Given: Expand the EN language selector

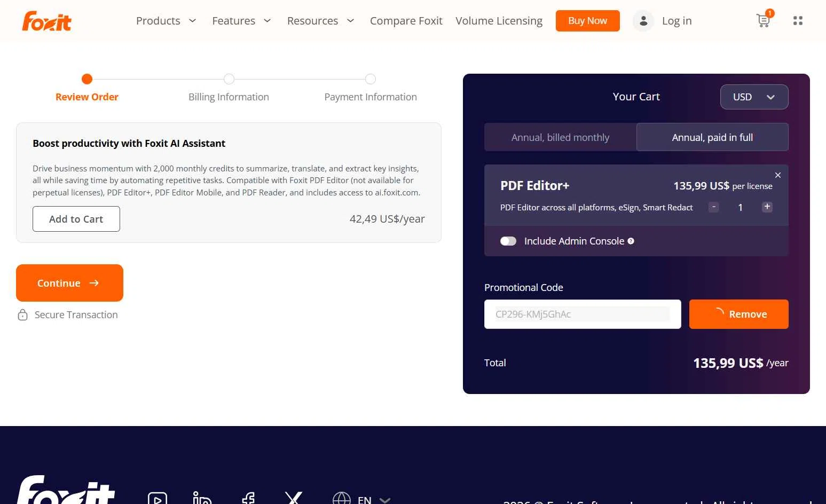Looking at the screenshot, I should 374,500.
